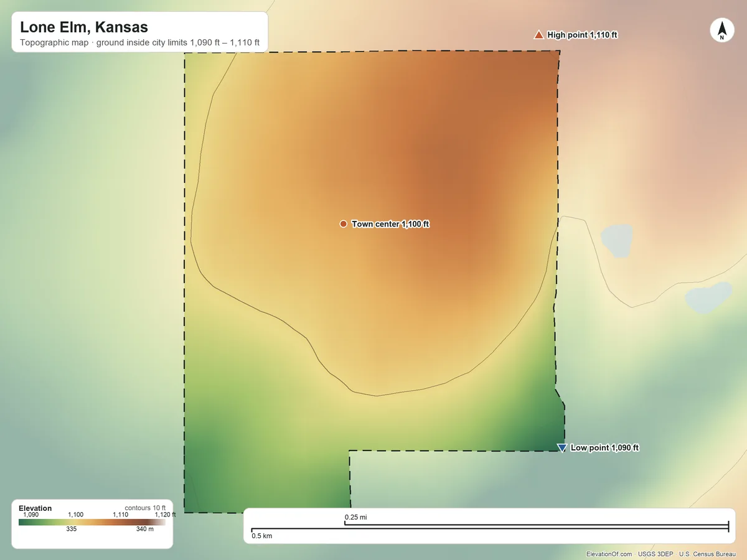747x560 pixels.
Task: Click the attribution text in the bottom corner
Action: tap(660, 554)
